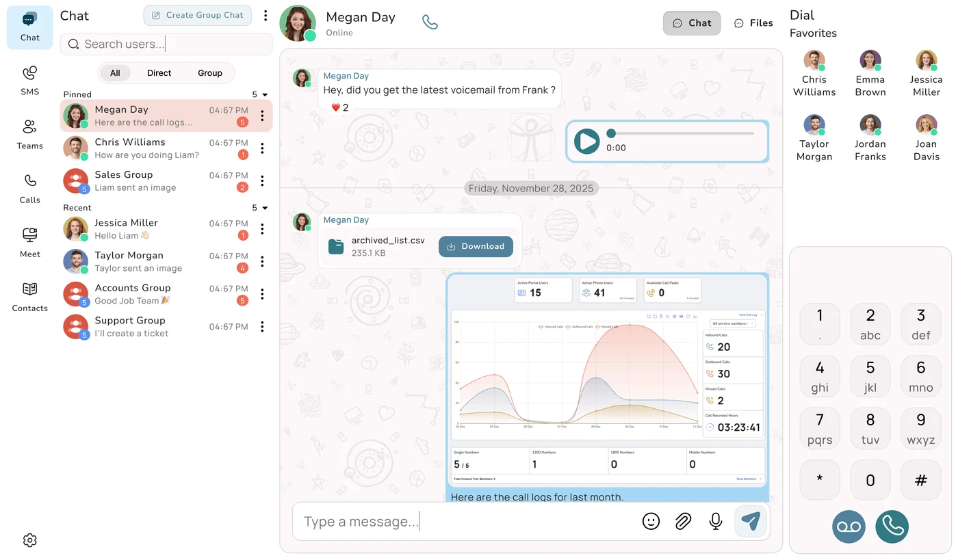The height and width of the screenshot is (560, 958).
Task: Call Megan Day with header phone icon
Action: pos(430,23)
